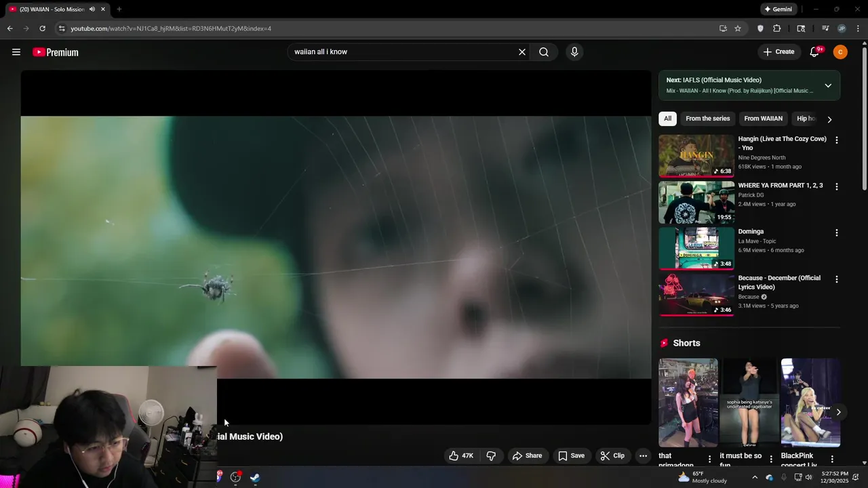This screenshot has width=868, height=488.
Task: Open YouTube notifications bell
Action: 815,52
